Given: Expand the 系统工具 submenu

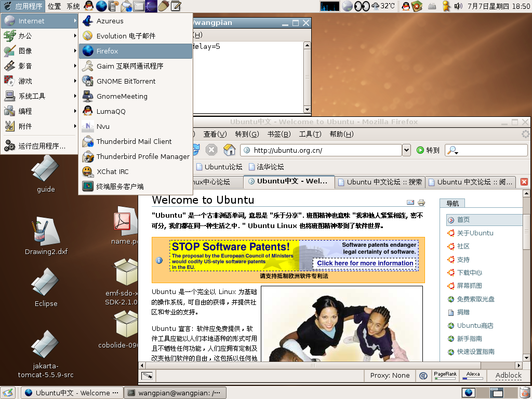Looking at the screenshot, I should tap(39, 96).
